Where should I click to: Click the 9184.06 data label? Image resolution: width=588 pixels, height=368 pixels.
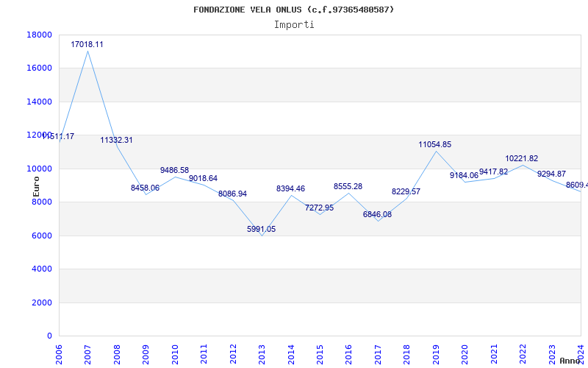click(465, 175)
